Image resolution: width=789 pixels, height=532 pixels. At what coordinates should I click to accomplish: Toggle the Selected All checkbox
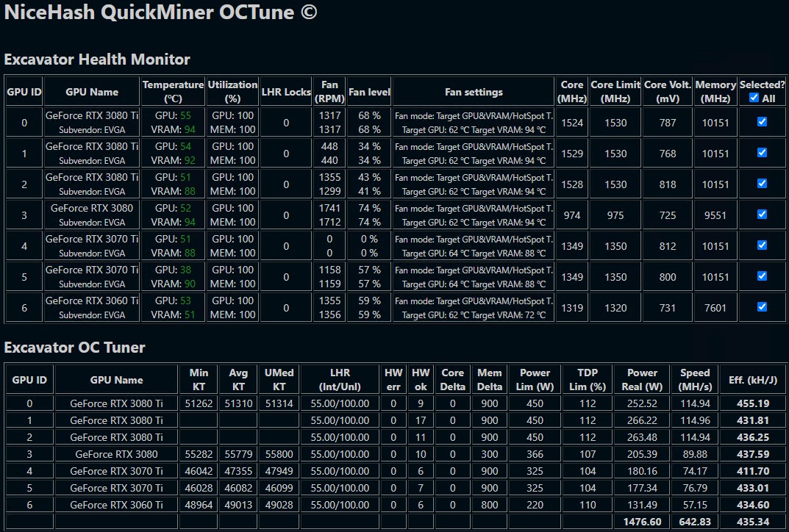coord(753,98)
